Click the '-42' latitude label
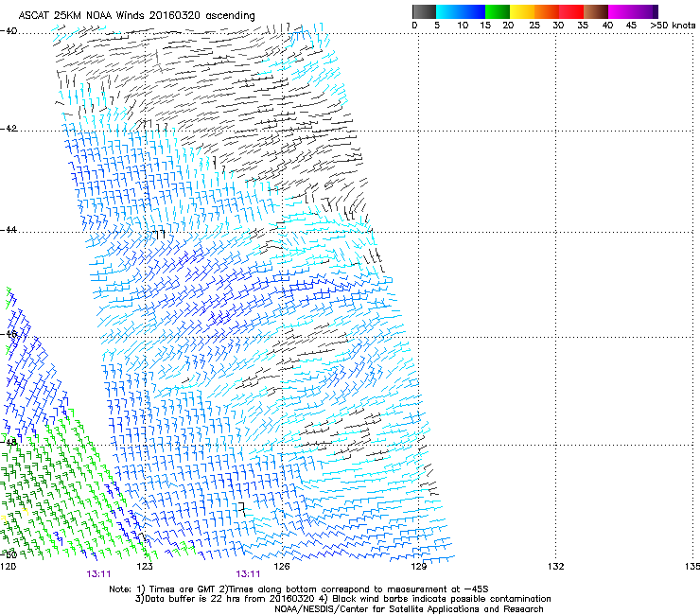 (x=9, y=129)
